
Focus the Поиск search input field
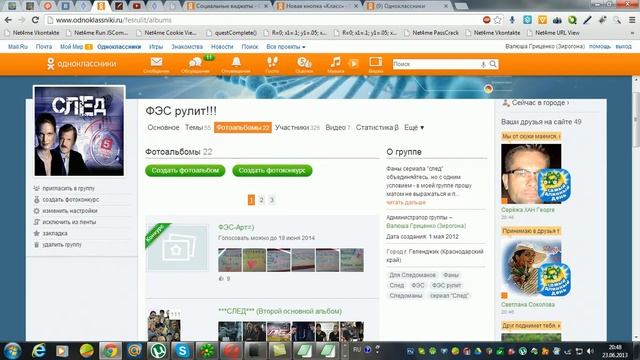pyautogui.click(x=436, y=64)
